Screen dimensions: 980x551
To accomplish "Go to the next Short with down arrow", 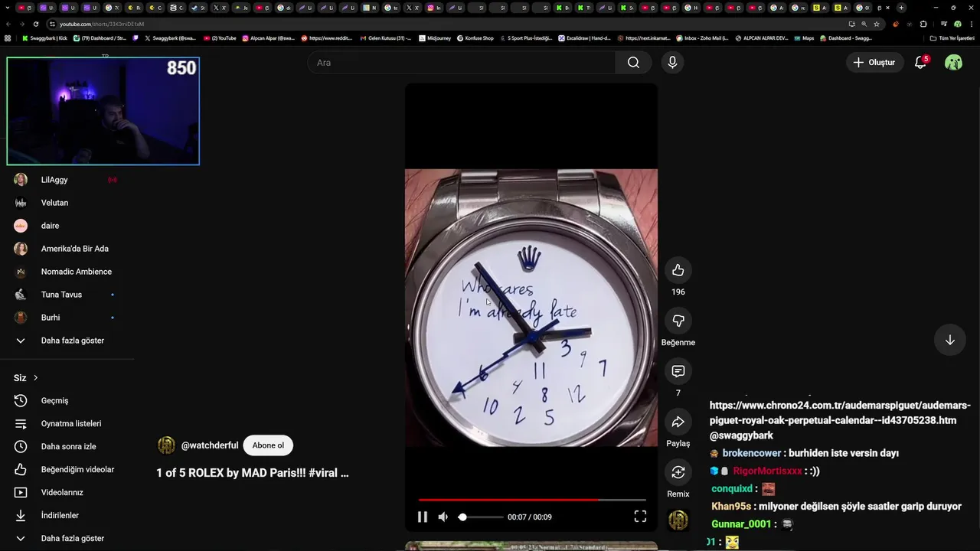I will tap(949, 340).
